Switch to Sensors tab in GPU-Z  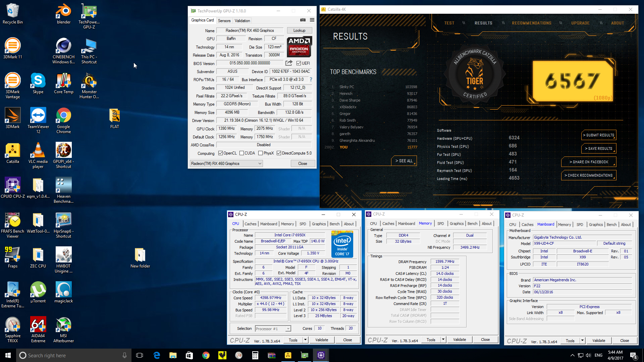coord(224,21)
